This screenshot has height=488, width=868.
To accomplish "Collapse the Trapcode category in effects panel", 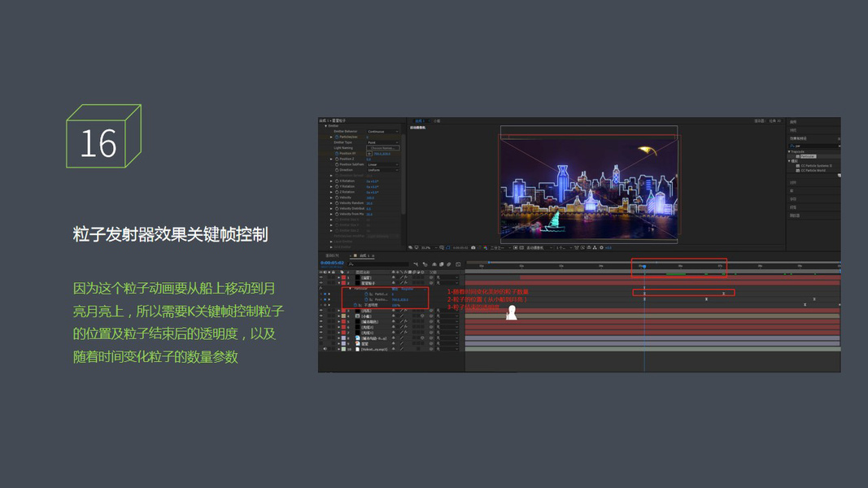I will click(x=789, y=151).
